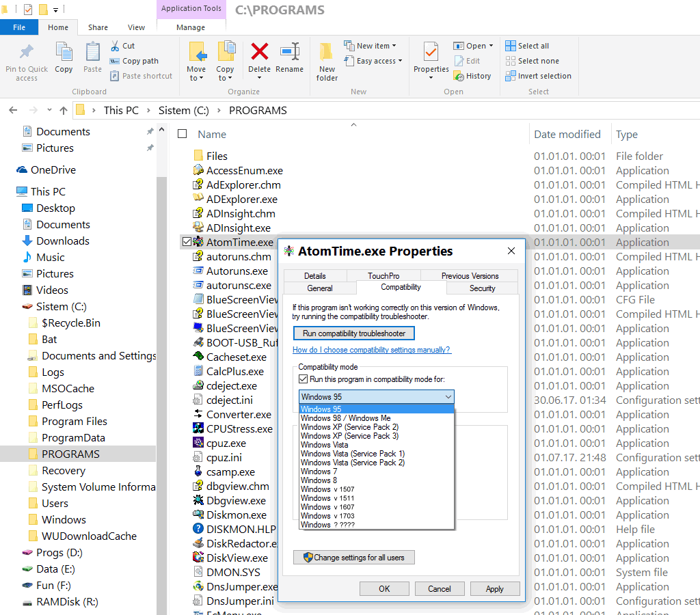
Task: Click the red Delete X icon
Action: click(259, 52)
